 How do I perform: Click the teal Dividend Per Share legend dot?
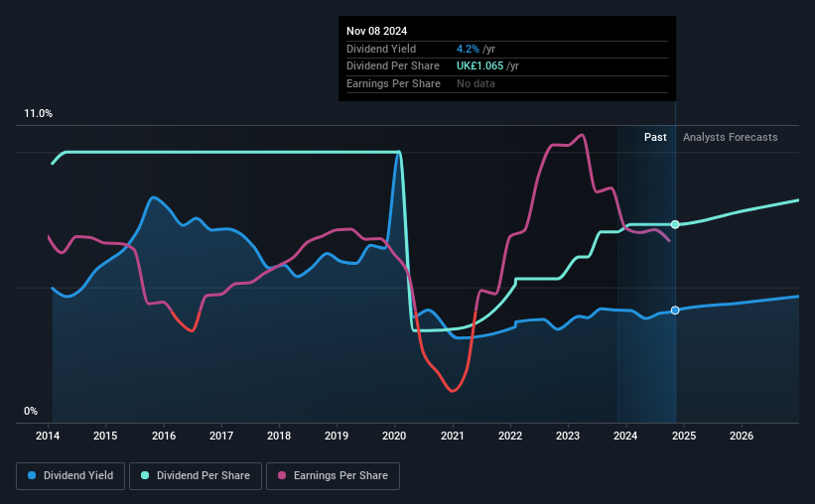[x=145, y=475]
